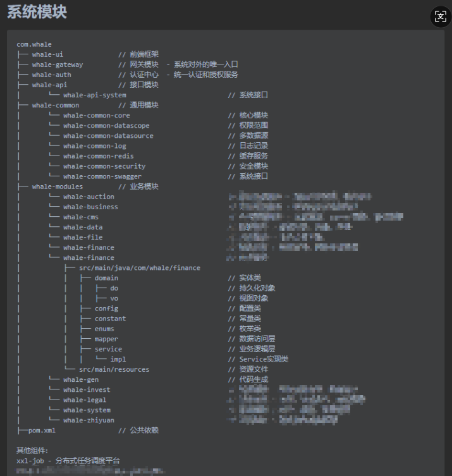Select the config package line
Viewport: 452px width, 476px height.
coord(106,308)
